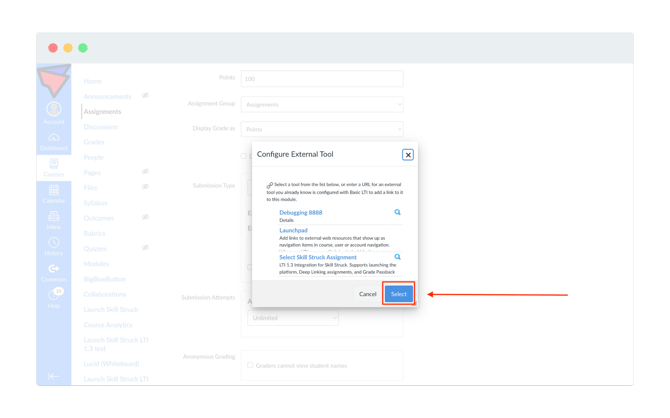Image resolution: width=670 pixels, height=418 pixels.
Task: Toggle the eye icon next to Pages
Action: 145,171
